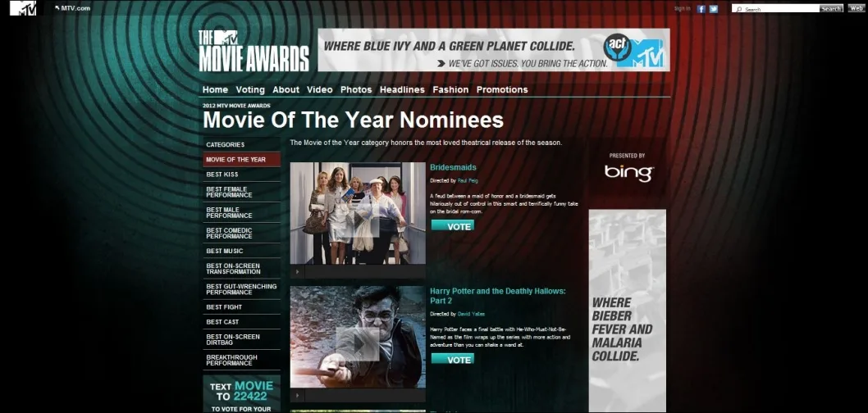Viewport: 868px width, 413px height.
Task: Click the Web search button
Action: click(856, 9)
